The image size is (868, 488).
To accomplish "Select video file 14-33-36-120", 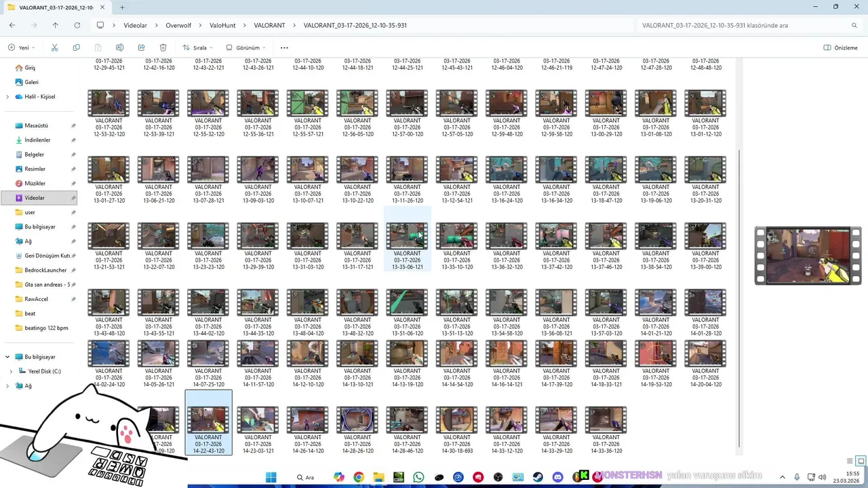I will tap(606, 430).
